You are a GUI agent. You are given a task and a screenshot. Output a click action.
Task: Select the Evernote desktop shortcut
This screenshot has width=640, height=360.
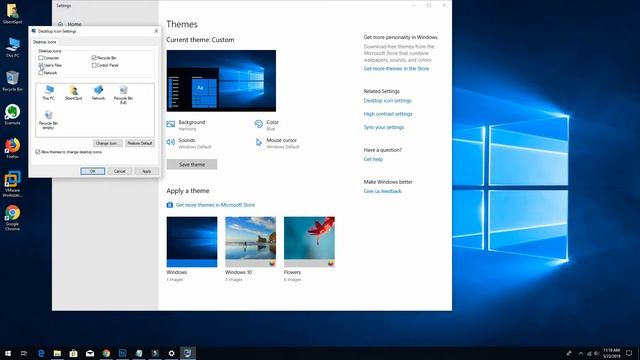pos(13,115)
